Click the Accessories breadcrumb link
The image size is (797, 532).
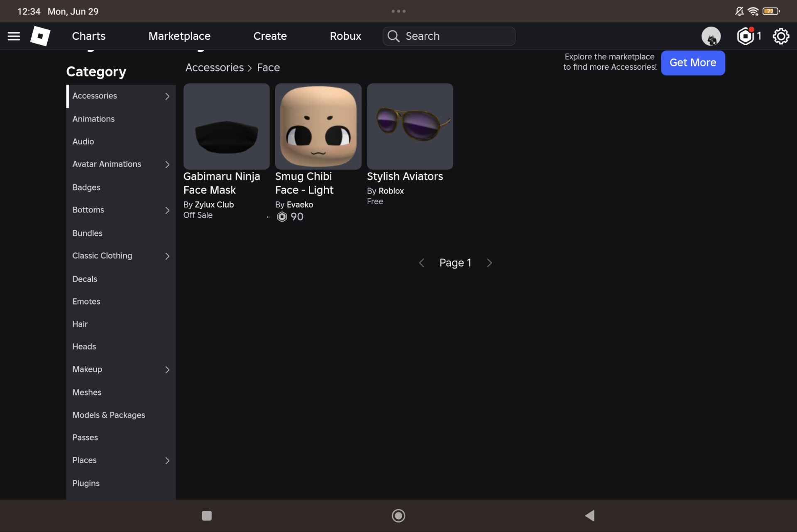[215, 68]
